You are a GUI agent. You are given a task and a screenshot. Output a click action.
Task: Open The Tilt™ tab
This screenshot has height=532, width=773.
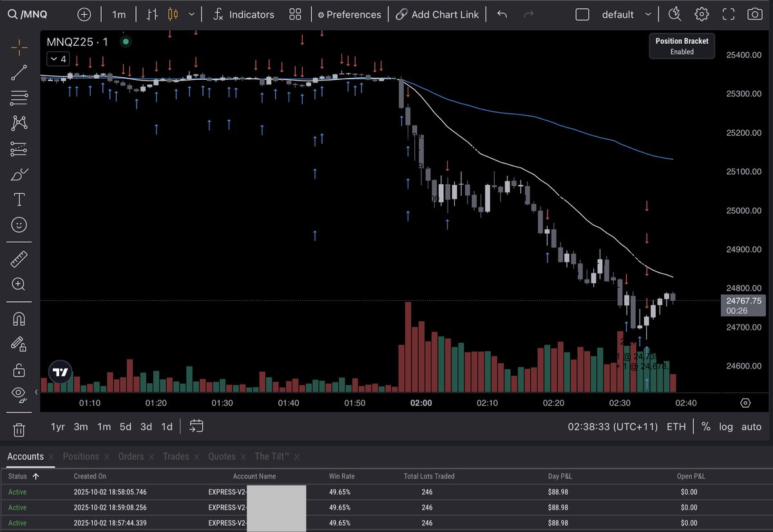[271, 456]
